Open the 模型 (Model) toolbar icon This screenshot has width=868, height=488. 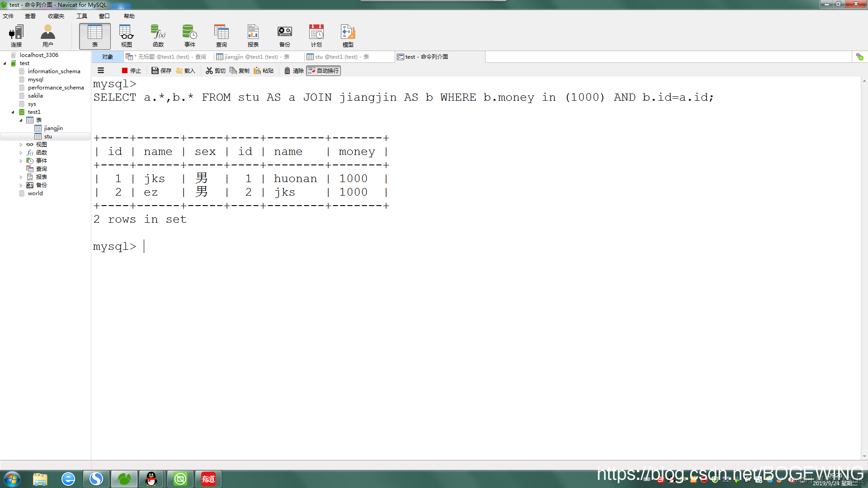click(348, 36)
